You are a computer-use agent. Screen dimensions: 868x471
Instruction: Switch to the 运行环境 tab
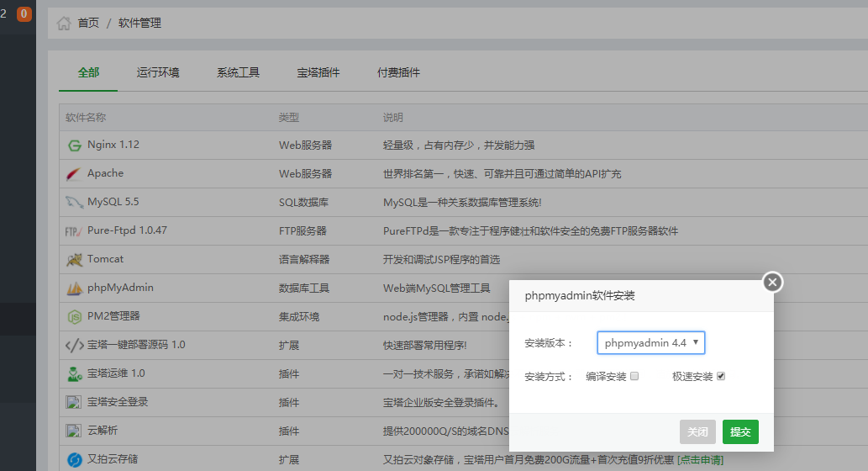point(158,72)
